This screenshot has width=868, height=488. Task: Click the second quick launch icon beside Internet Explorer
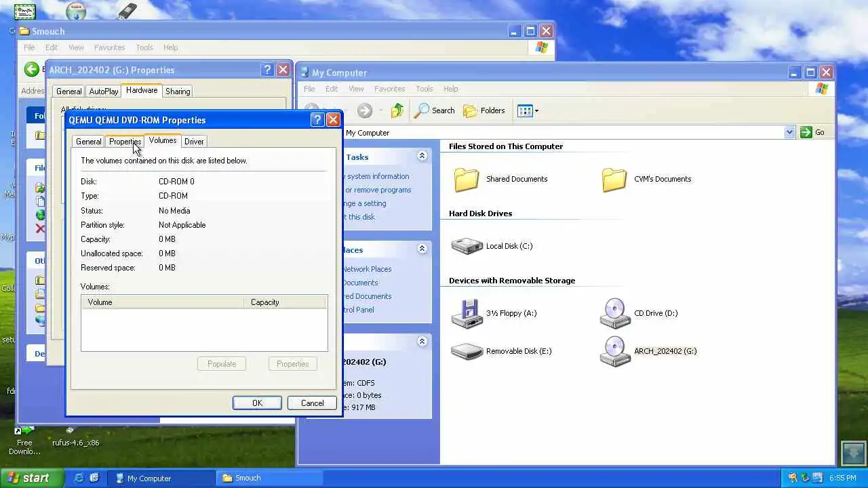pos(94,478)
